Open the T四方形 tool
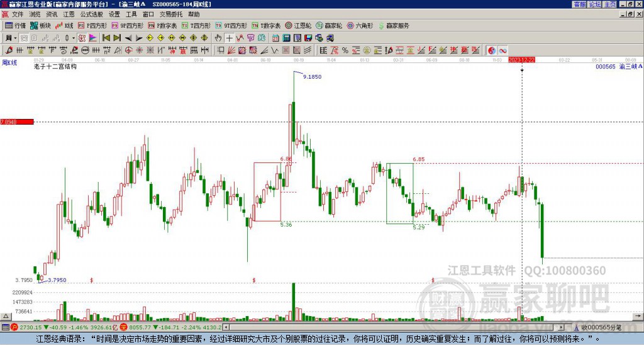Viewport: 644px width, 345px height. pos(196,25)
